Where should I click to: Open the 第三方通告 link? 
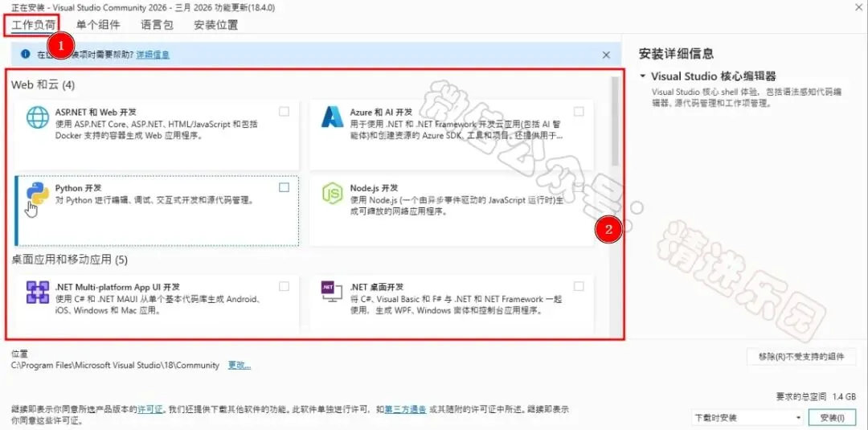click(405, 410)
